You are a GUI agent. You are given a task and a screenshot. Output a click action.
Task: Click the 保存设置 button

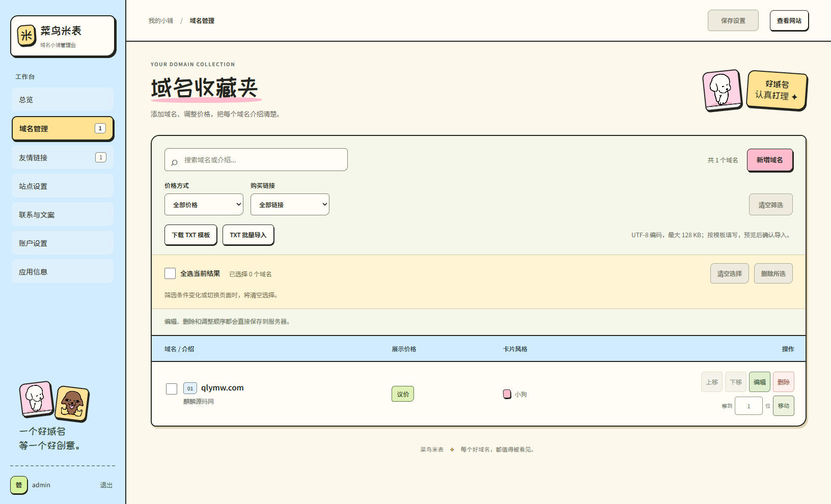point(733,20)
